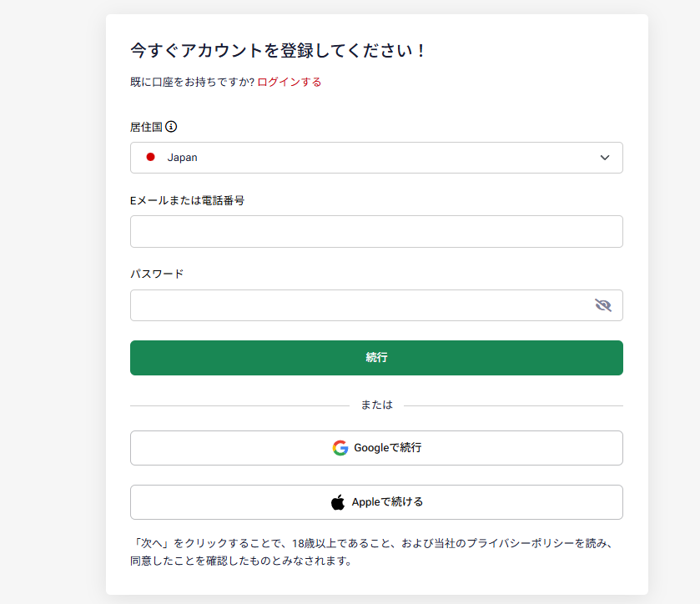
Task: Open the Japan country selector
Action: (x=376, y=158)
